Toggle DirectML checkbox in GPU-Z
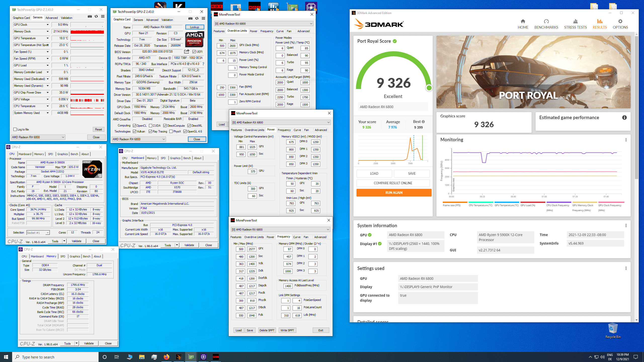This screenshot has width=644, height=362. point(189,126)
